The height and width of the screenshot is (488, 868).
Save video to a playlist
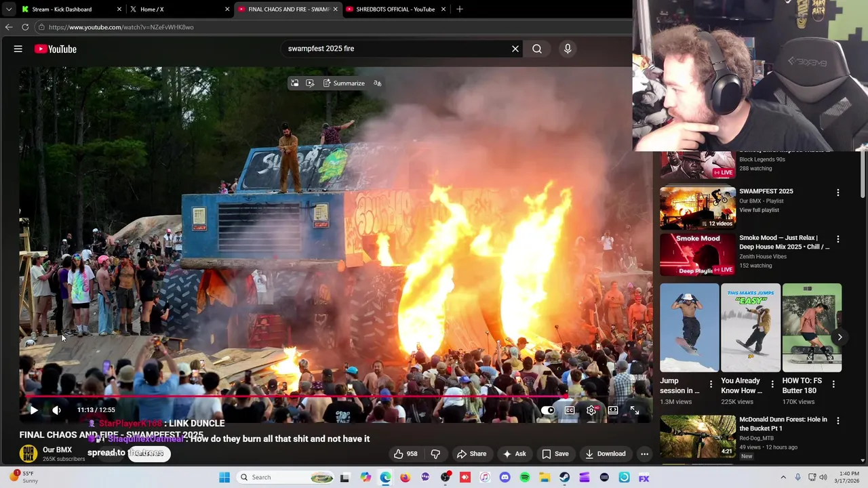coord(555,454)
